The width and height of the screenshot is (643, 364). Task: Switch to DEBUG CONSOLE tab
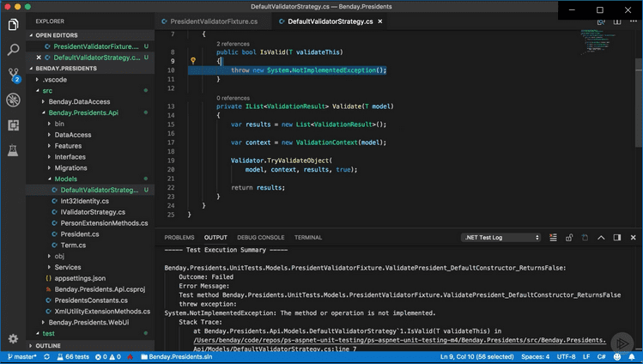coord(260,237)
